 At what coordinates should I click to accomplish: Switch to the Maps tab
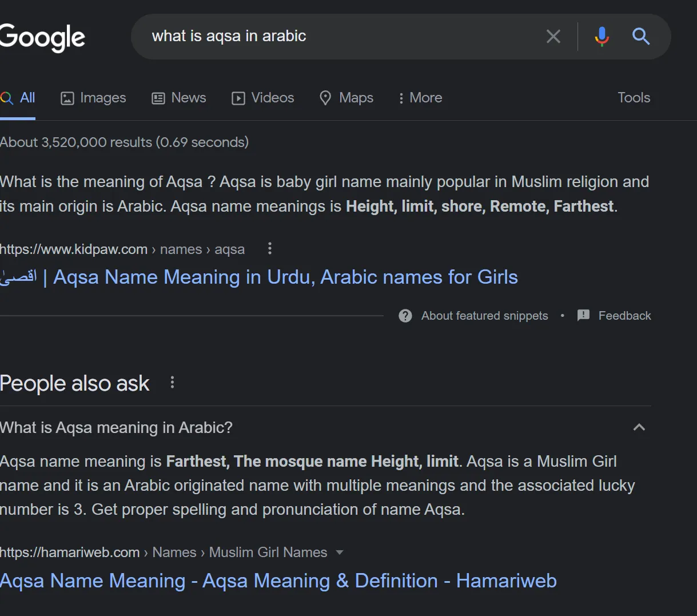point(346,98)
